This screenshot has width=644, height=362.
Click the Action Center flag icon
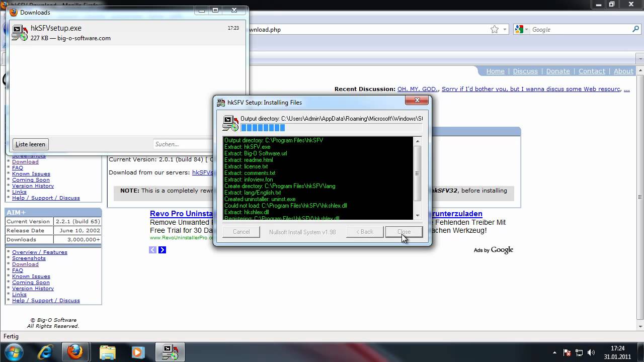tap(567, 352)
